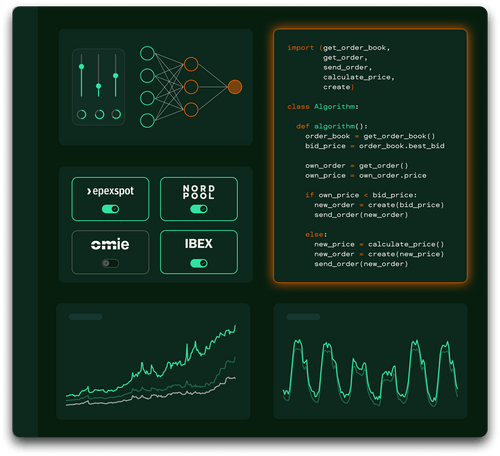Click the IBEX logo text
This screenshot has height=456, width=500.
coord(199,244)
